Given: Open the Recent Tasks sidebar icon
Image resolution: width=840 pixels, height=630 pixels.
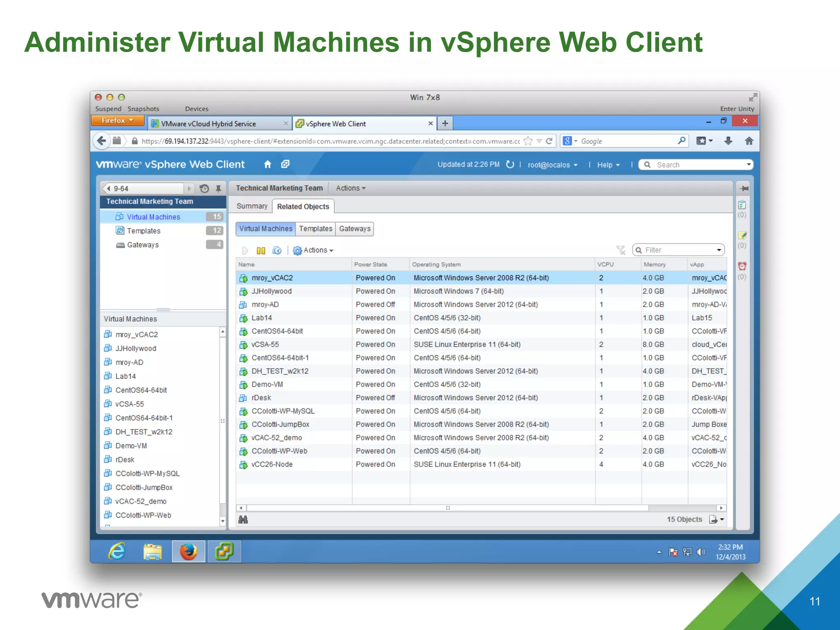Looking at the screenshot, I should (x=742, y=205).
